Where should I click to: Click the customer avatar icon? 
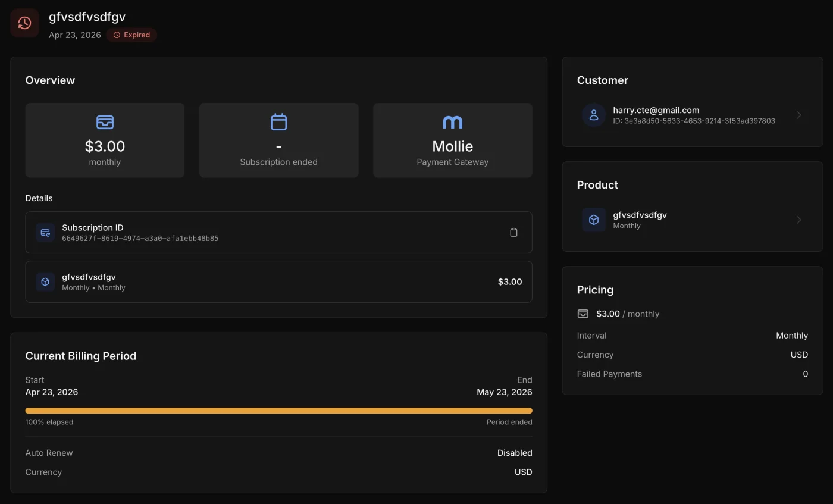point(593,115)
